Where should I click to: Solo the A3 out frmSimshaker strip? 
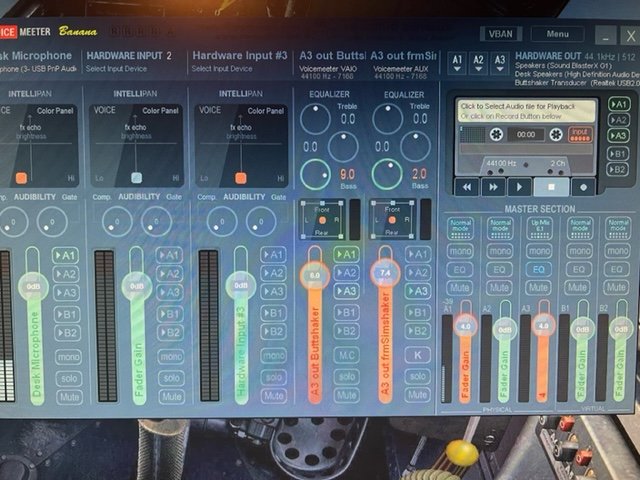coord(418,376)
